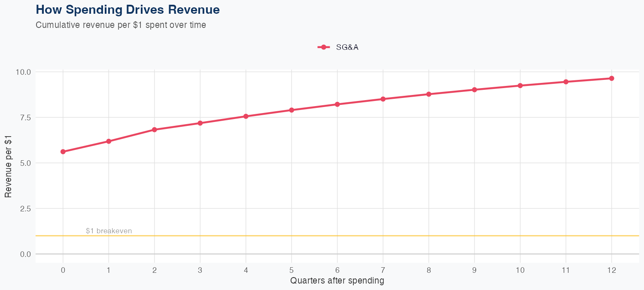Choose the data point at quarter 6

(337, 104)
